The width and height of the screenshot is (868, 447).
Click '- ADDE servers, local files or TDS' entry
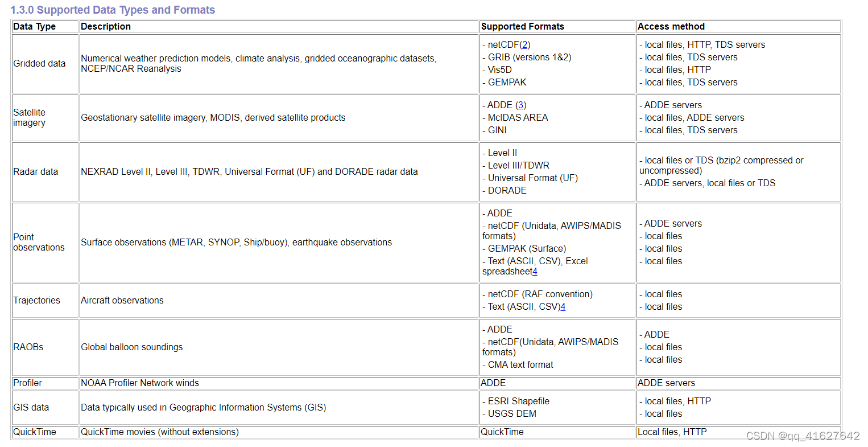point(708,183)
